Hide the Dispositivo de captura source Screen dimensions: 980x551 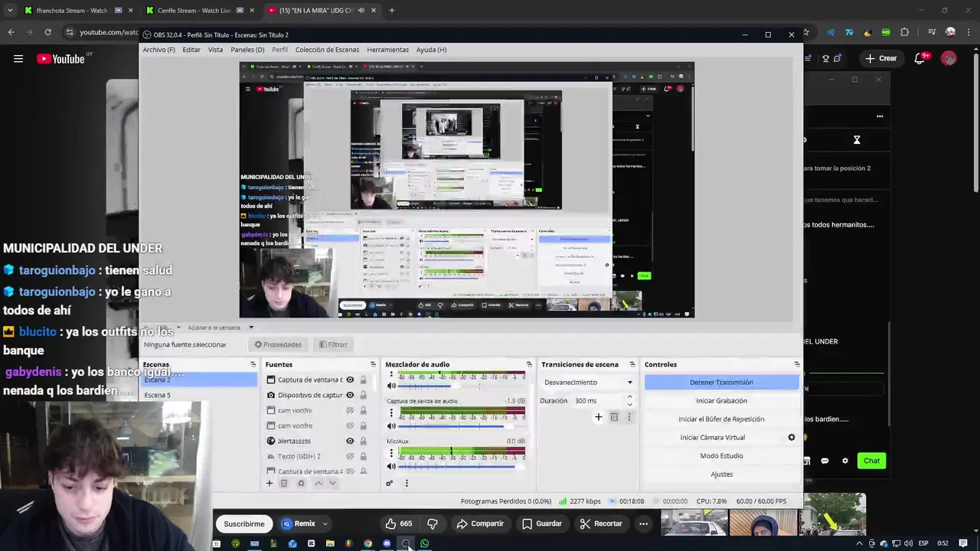point(350,395)
